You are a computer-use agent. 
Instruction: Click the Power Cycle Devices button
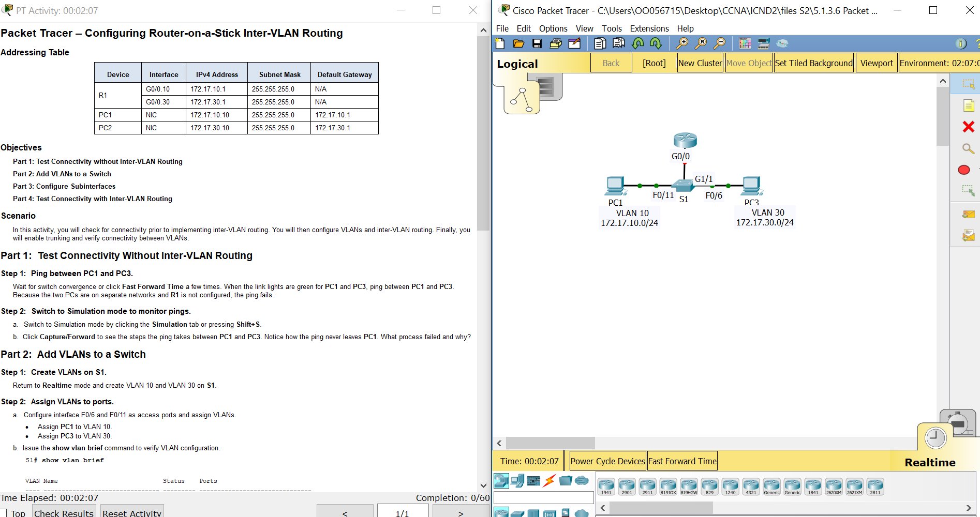[x=607, y=461]
